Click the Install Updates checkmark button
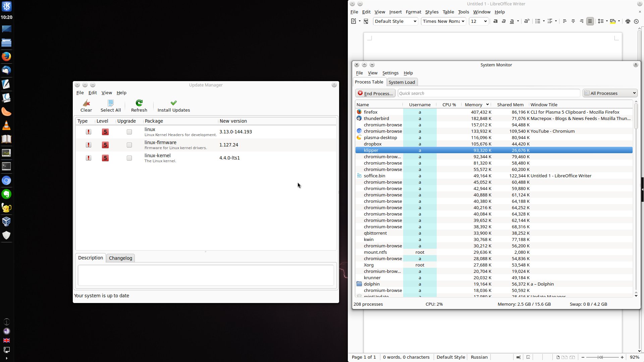 [173, 103]
